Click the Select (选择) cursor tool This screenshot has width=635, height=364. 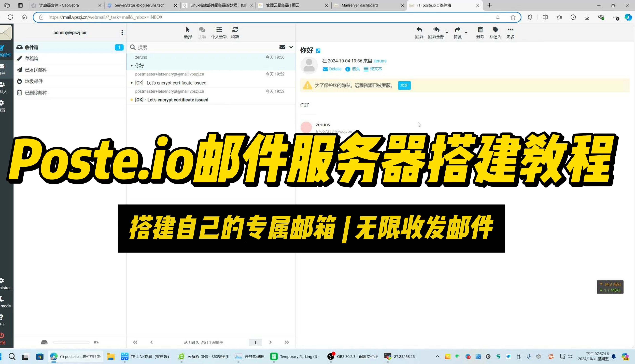point(188,33)
